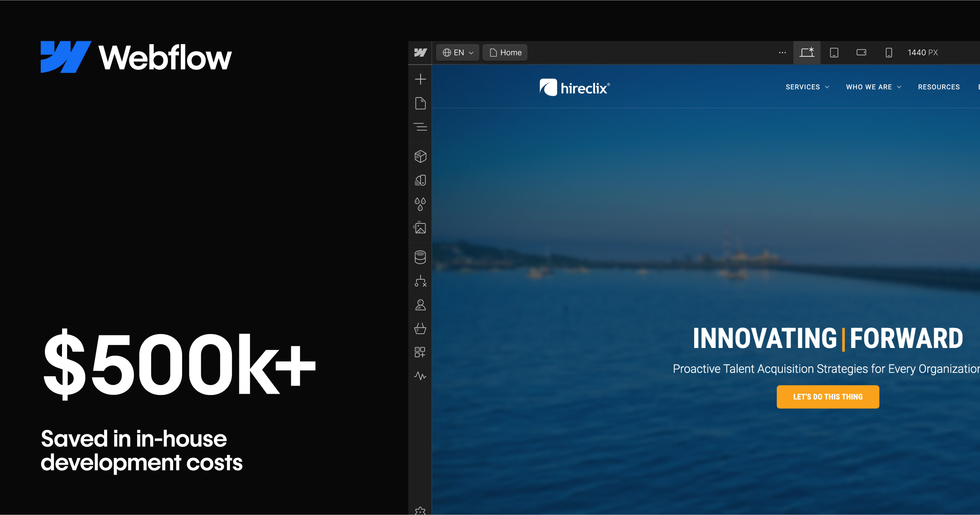Open the Pages panel
The image size is (980, 515).
point(420,103)
